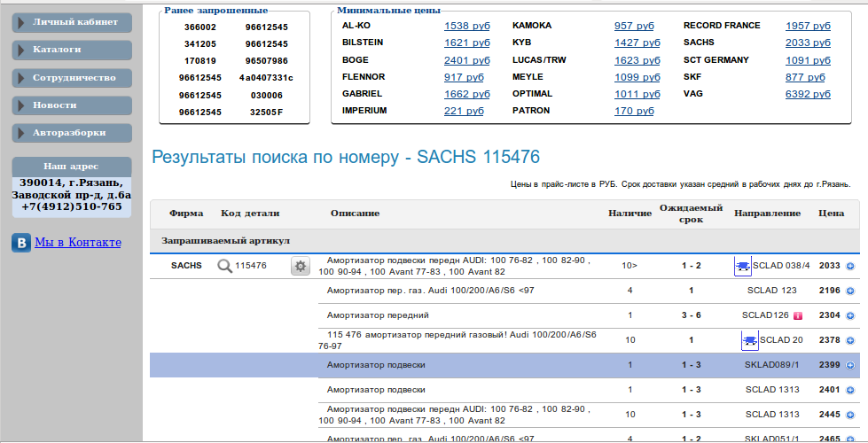Click the Запрашиваемый артикул group header
Image resolution: width=868 pixels, height=443 pixels.
(x=226, y=241)
